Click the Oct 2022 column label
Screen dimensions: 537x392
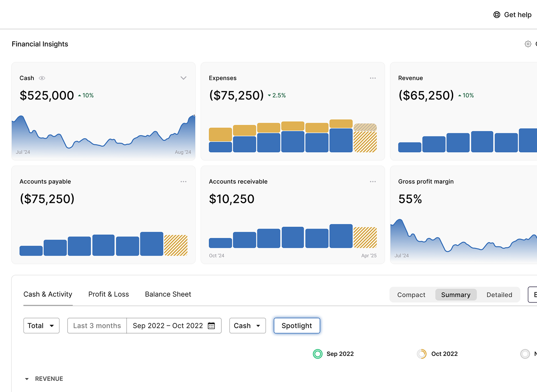point(444,354)
